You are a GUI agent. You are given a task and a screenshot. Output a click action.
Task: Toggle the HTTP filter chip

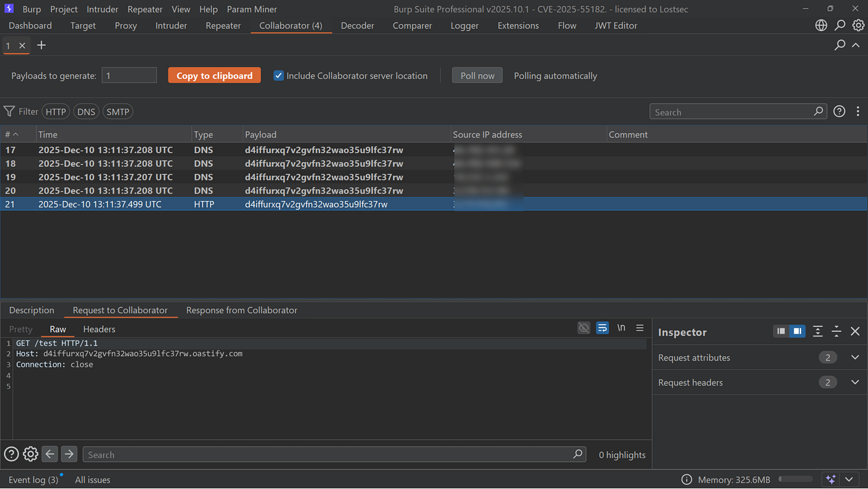click(x=56, y=112)
